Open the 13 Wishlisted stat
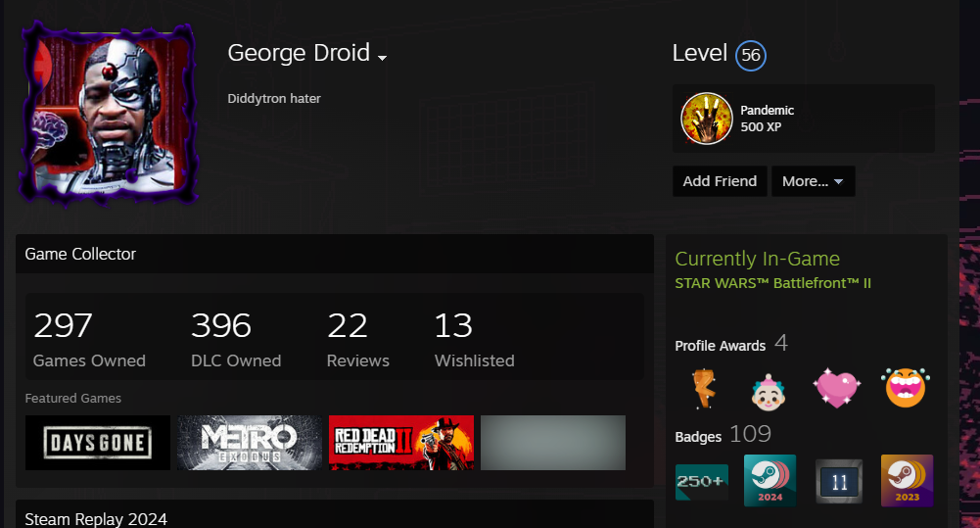This screenshot has width=980, height=528. coord(475,340)
